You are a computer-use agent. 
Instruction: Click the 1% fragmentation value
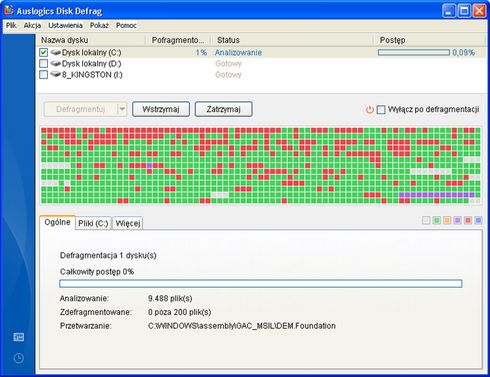[201, 52]
